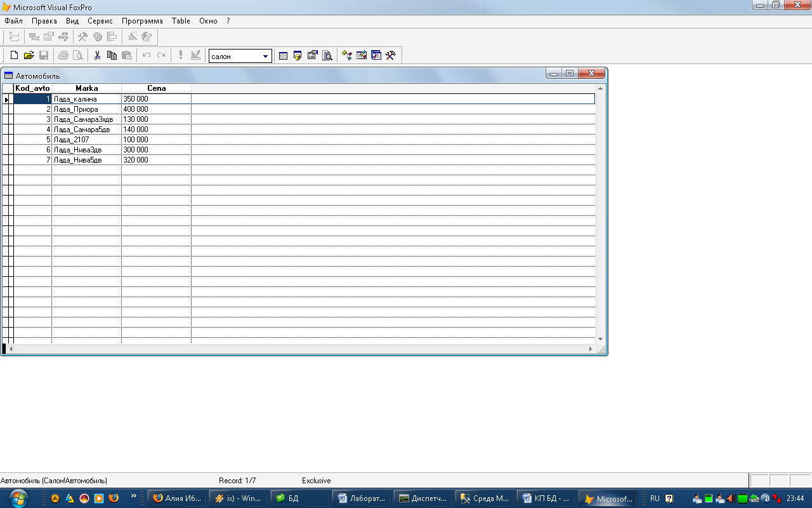The image size is (812, 508).
Task: Click the Paste clipboard icon
Action: coord(126,56)
